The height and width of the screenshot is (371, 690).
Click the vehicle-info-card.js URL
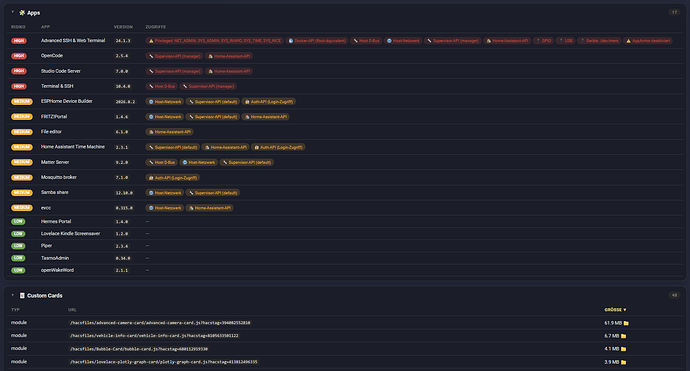[x=154, y=336]
